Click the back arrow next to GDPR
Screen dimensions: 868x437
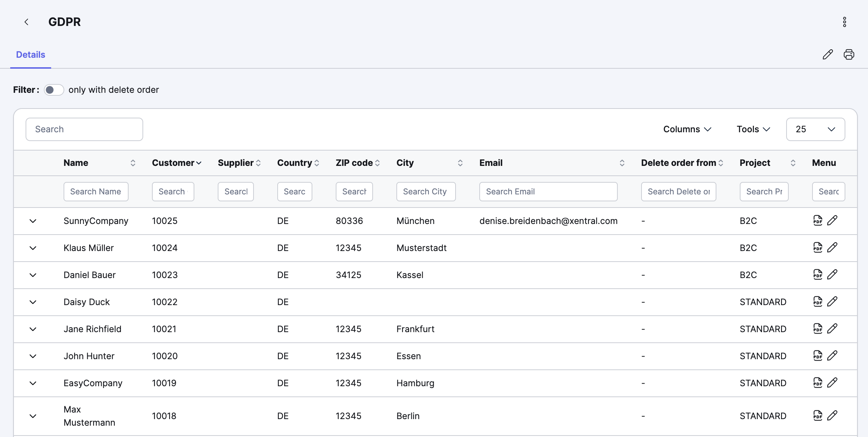(26, 22)
